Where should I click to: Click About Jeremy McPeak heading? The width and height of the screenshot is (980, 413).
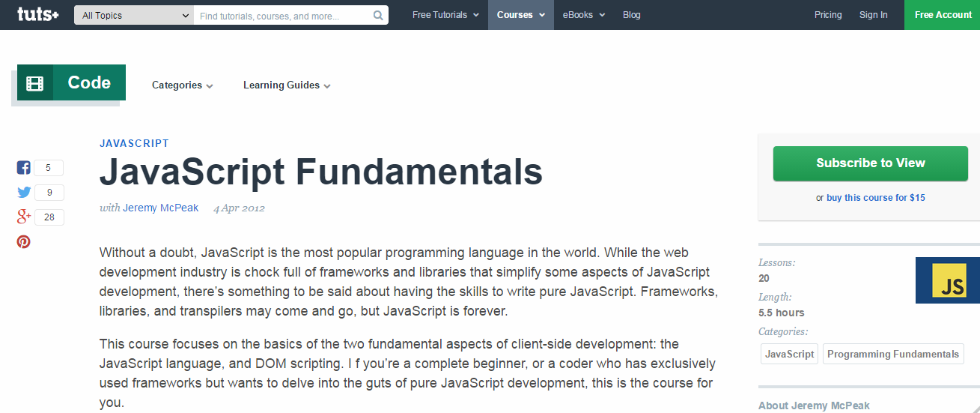814,406
